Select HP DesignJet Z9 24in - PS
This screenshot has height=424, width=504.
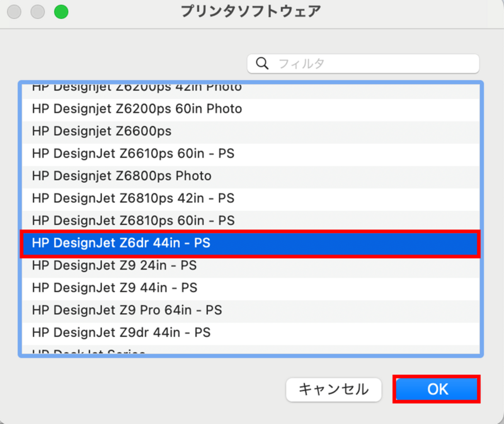tap(114, 265)
